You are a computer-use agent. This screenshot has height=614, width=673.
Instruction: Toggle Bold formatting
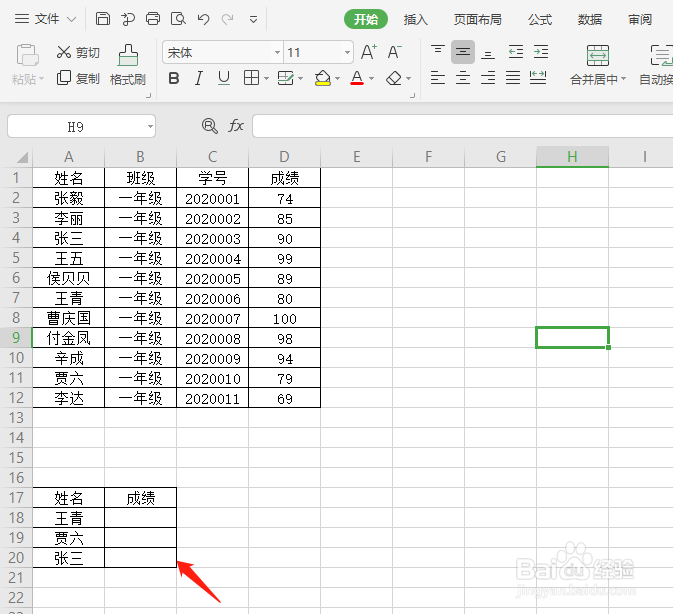(174, 78)
